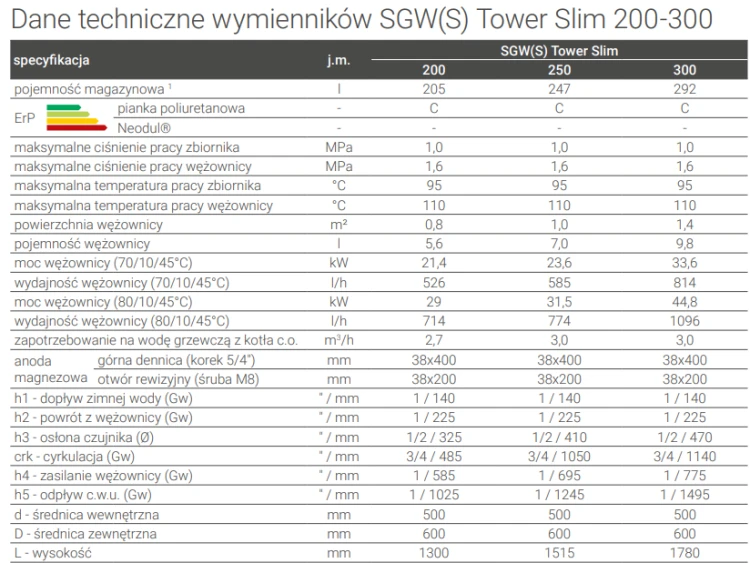
Task: Select the '200' model column header
Action: (x=434, y=70)
